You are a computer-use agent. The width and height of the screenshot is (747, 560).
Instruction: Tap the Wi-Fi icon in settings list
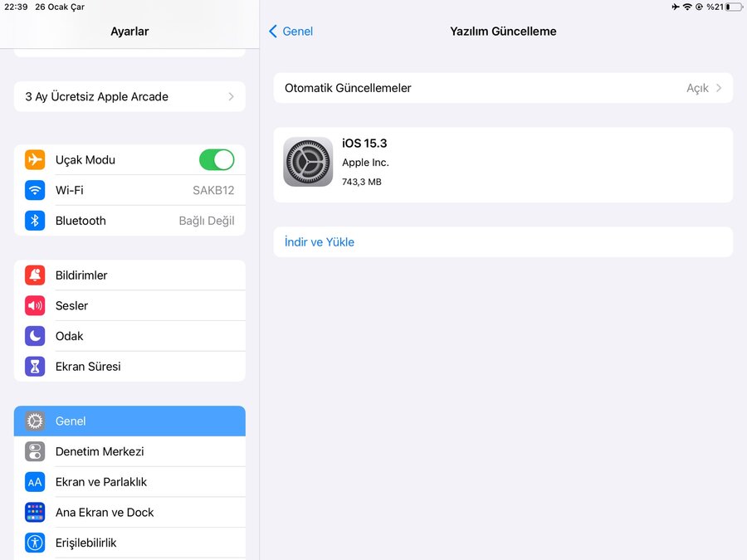35,190
